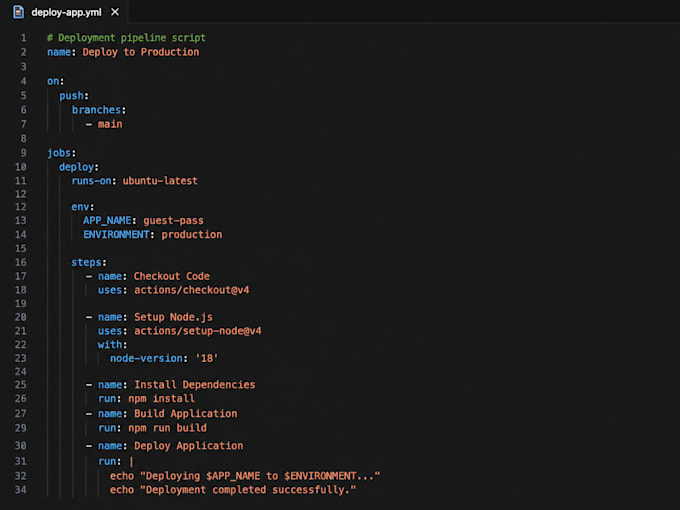Click the step name "Build Application"

tap(186, 414)
